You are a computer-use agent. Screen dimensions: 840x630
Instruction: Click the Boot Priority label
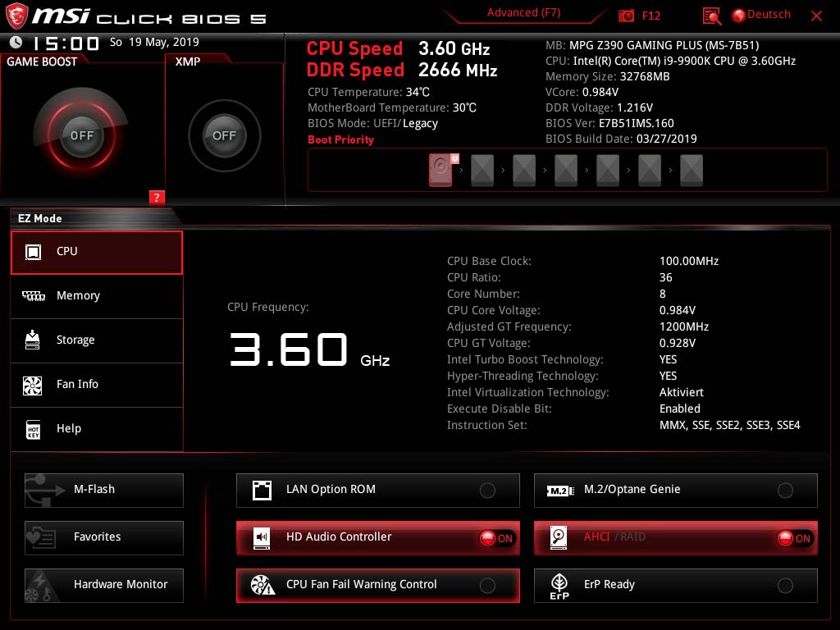click(340, 139)
